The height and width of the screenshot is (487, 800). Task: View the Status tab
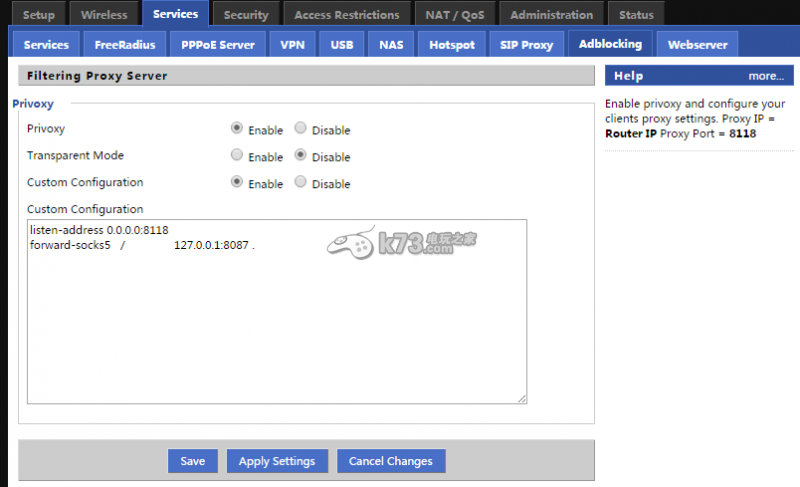(x=636, y=15)
